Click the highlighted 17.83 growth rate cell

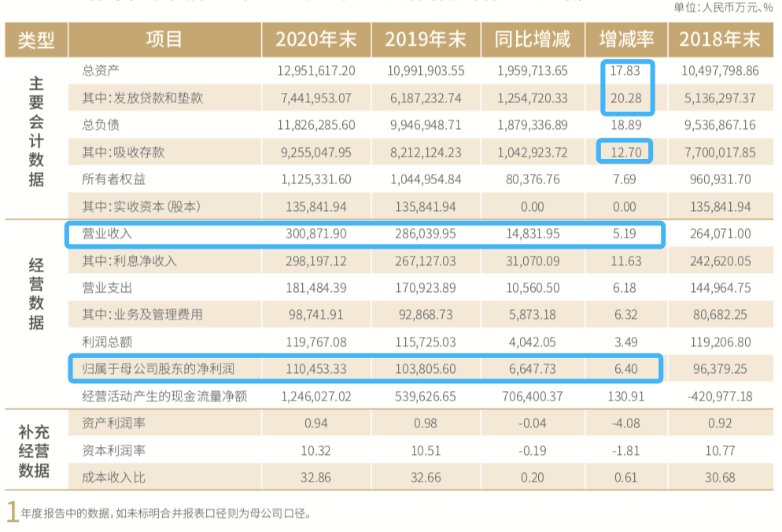(626, 71)
